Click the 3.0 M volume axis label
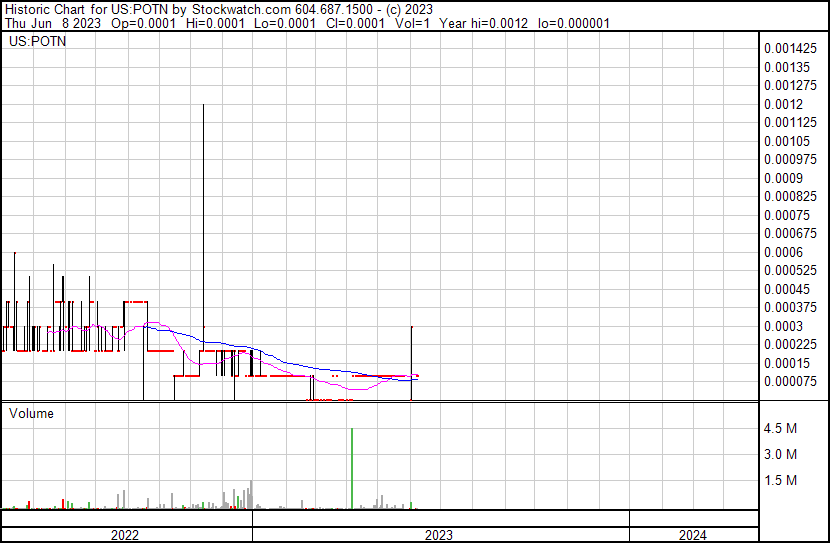830x543 pixels. coord(780,455)
